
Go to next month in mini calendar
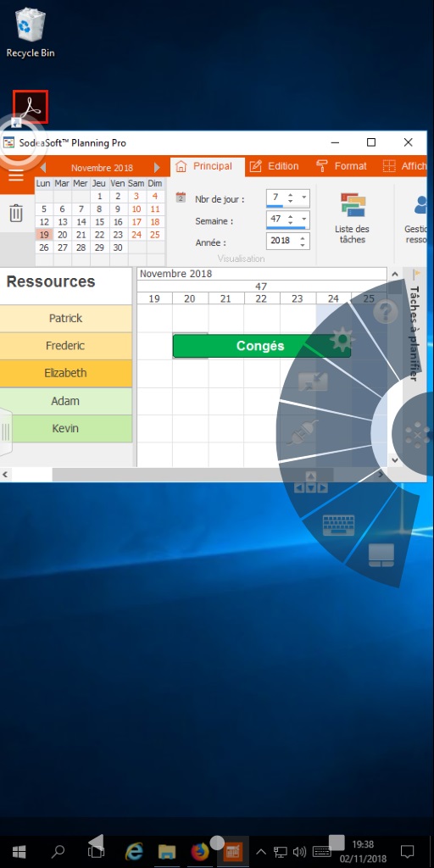157,168
